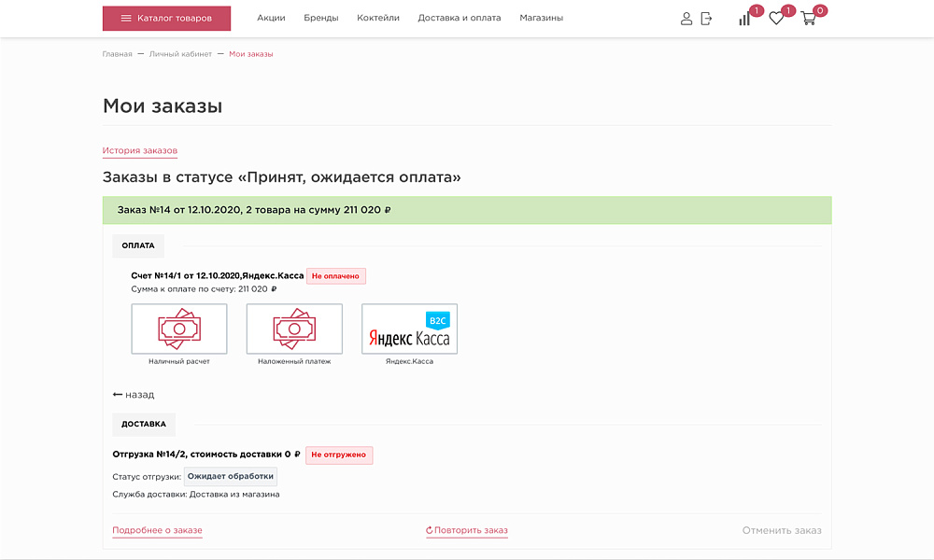The height and width of the screenshot is (560, 934).
Task: Click the Повторить заказ link
Action: coord(467,529)
